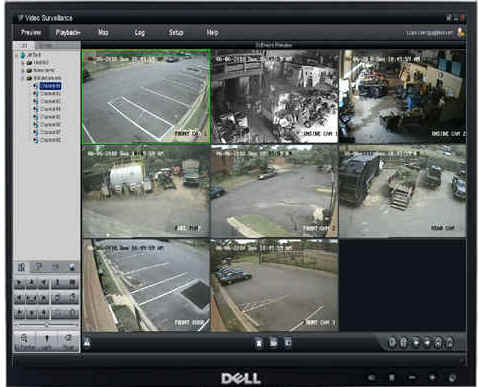Open the Help menu

coord(212,32)
